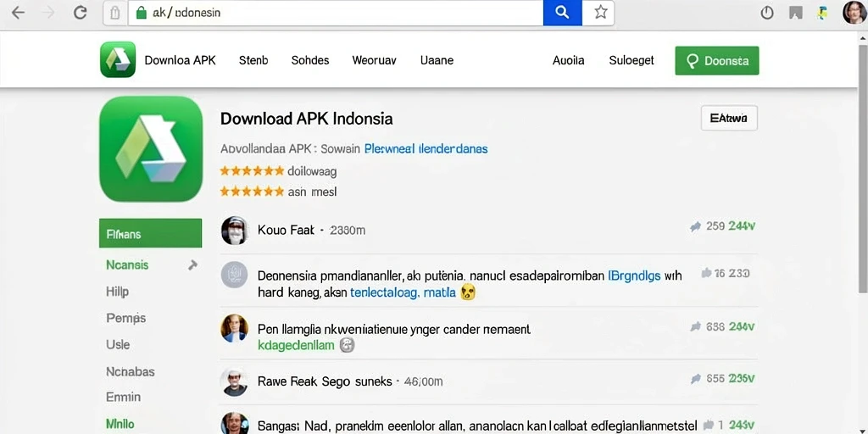
Task: Click the green Doonsta button
Action: (x=717, y=60)
